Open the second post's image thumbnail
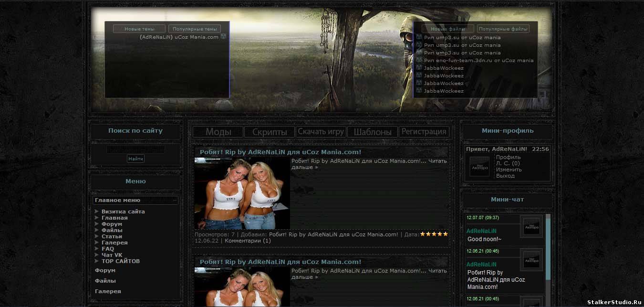The image size is (644, 307). (x=242, y=287)
